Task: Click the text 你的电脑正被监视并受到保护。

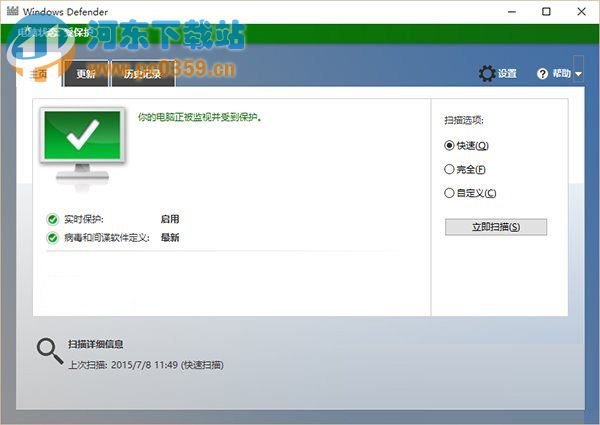Action: tap(200, 117)
